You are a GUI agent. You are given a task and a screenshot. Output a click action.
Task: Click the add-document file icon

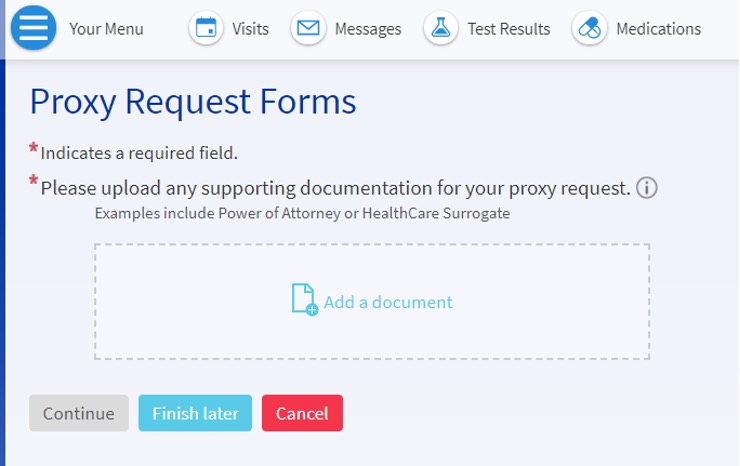coord(303,300)
